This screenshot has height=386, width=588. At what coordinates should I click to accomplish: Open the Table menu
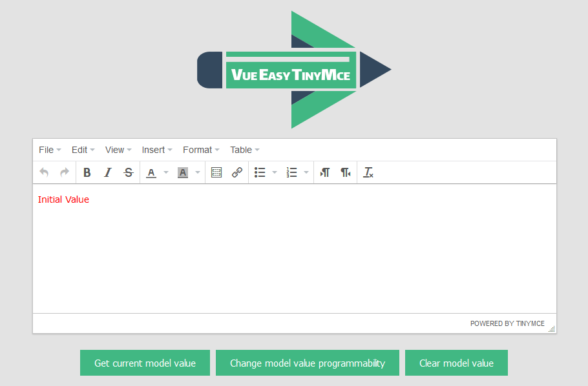click(x=244, y=150)
